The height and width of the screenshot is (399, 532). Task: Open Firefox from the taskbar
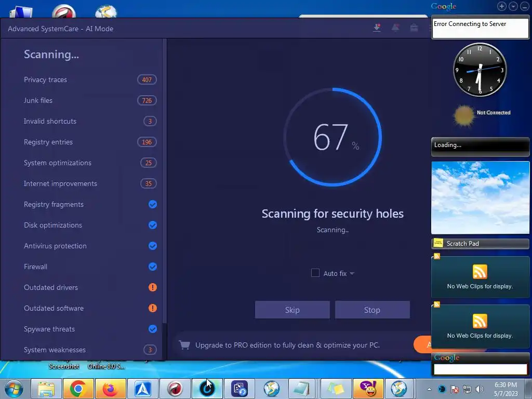click(110, 389)
